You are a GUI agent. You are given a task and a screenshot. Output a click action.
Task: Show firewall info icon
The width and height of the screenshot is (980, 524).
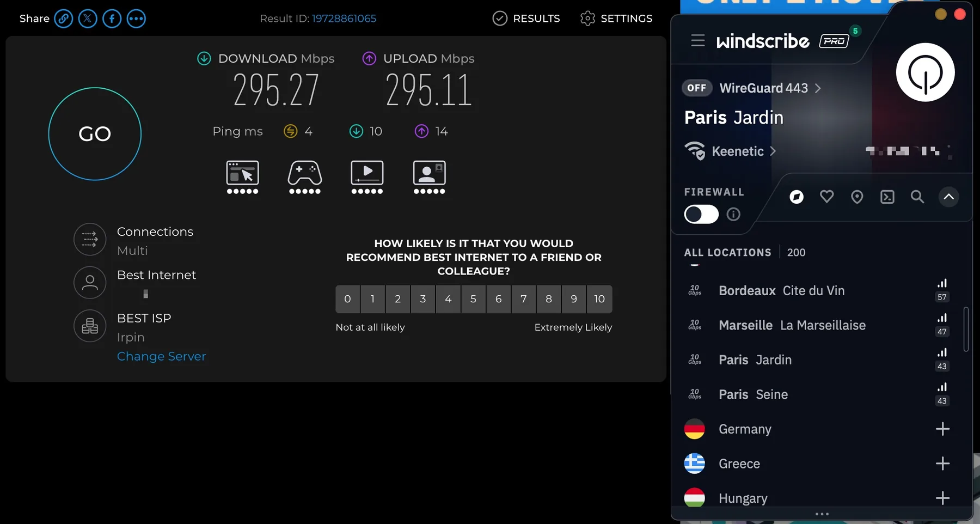(x=733, y=214)
